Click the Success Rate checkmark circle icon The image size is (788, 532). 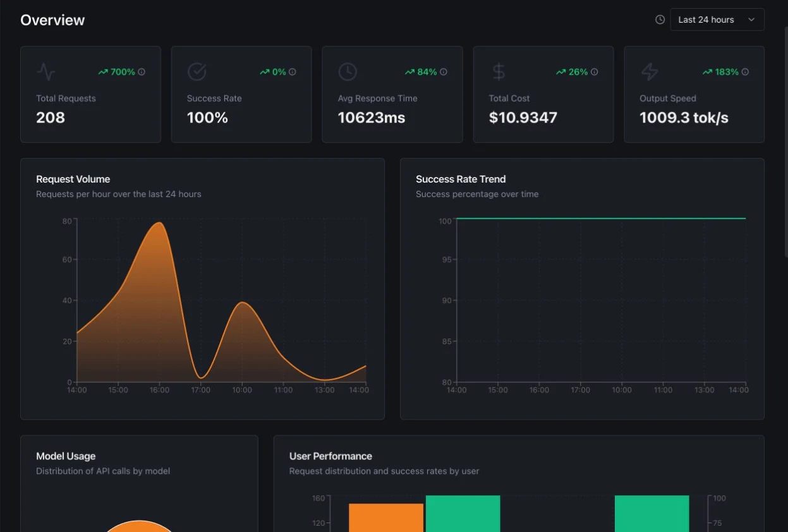pyautogui.click(x=197, y=72)
